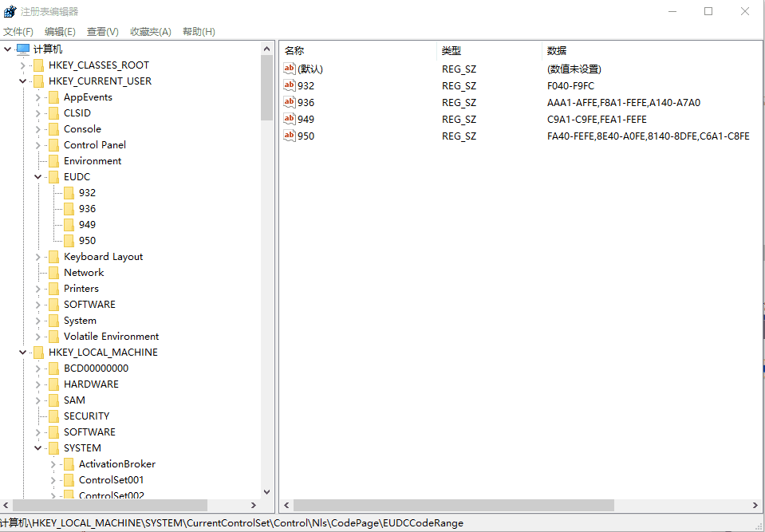Select the 949 registry value icon

point(290,119)
